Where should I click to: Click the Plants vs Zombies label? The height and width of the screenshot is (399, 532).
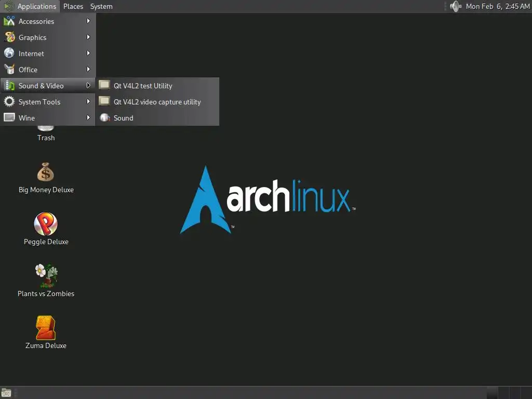(x=46, y=294)
